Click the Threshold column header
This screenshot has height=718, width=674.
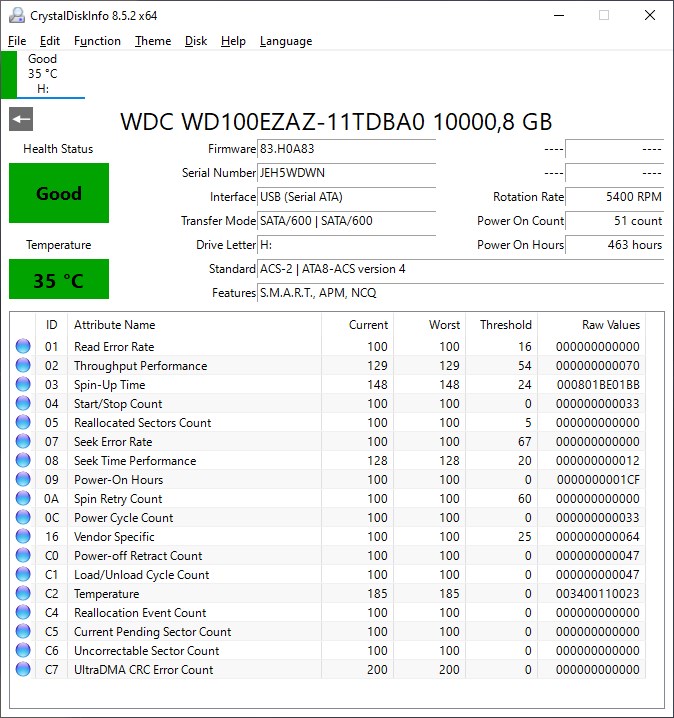click(x=501, y=325)
